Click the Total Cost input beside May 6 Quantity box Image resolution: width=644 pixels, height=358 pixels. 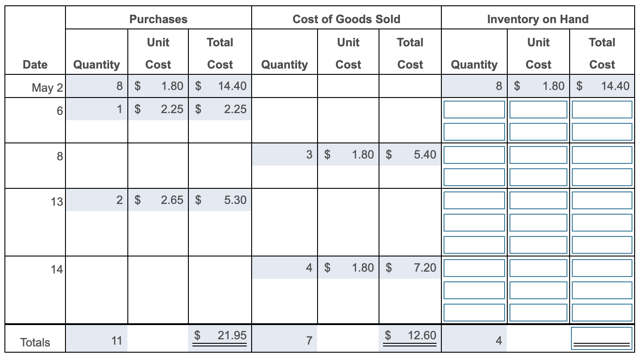[x=602, y=109]
